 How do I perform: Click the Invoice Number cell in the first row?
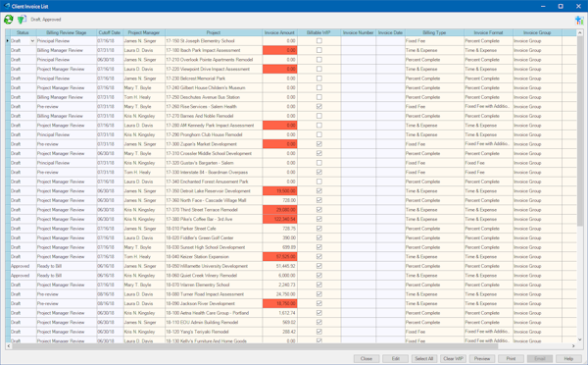pos(359,41)
